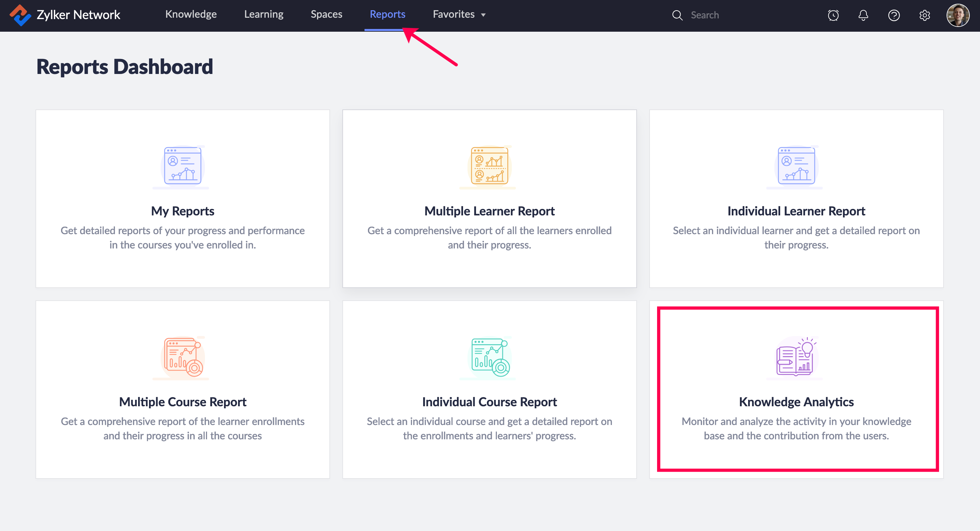The width and height of the screenshot is (980, 531).
Task: Switch to the Knowledge tab
Action: (191, 14)
